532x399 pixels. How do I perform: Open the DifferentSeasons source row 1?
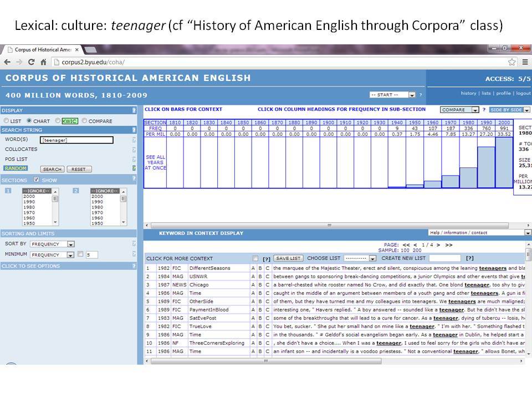pyautogui.click(x=209, y=268)
